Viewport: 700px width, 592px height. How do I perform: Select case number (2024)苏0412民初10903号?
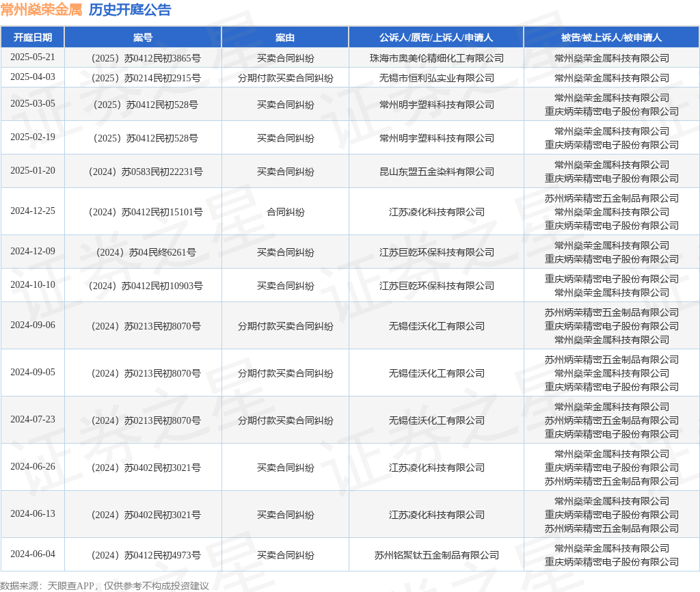(x=144, y=286)
